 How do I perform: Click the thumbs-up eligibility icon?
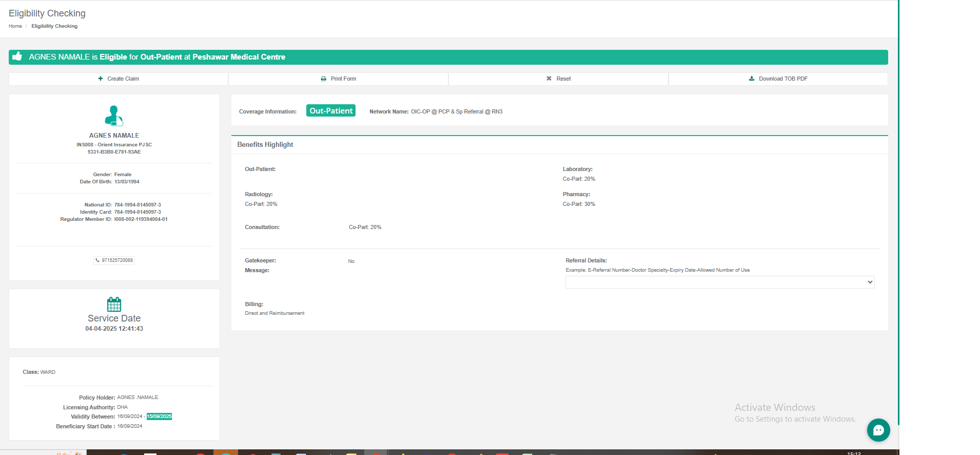point(17,56)
